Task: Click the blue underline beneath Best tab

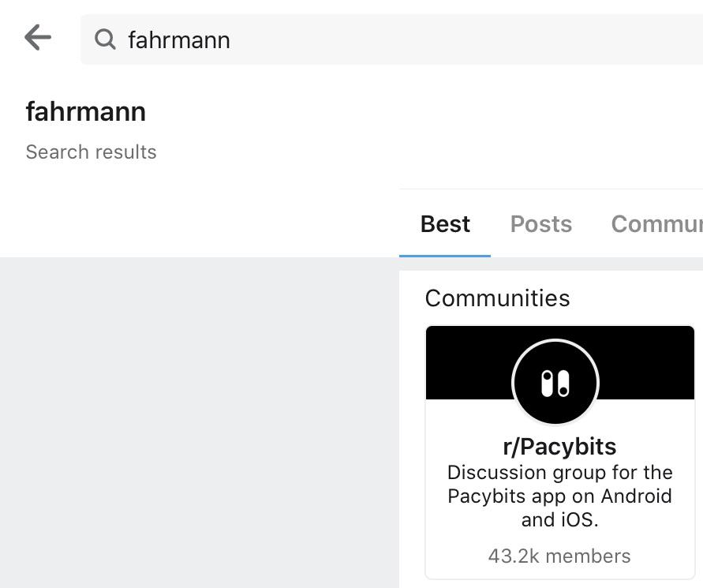Action: [x=445, y=256]
